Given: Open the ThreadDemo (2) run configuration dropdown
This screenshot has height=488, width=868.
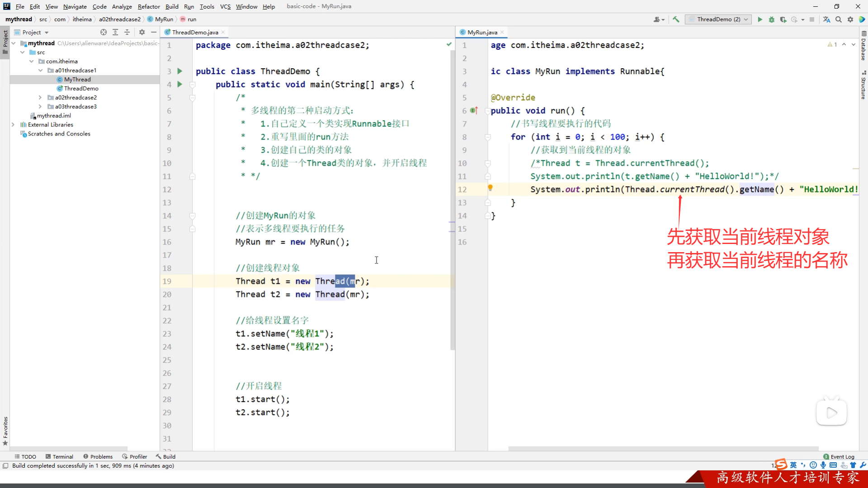Looking at the screenshot, I should [718, 19].
